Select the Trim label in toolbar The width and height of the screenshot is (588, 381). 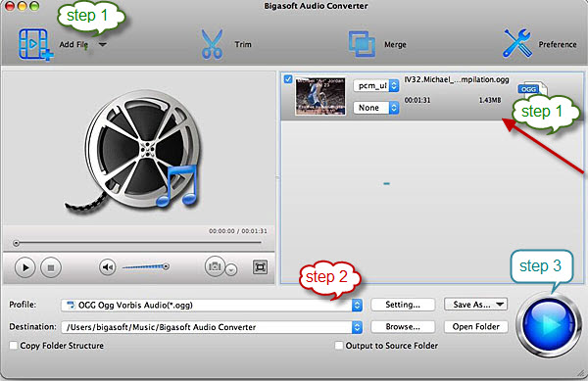click(243, 45)
